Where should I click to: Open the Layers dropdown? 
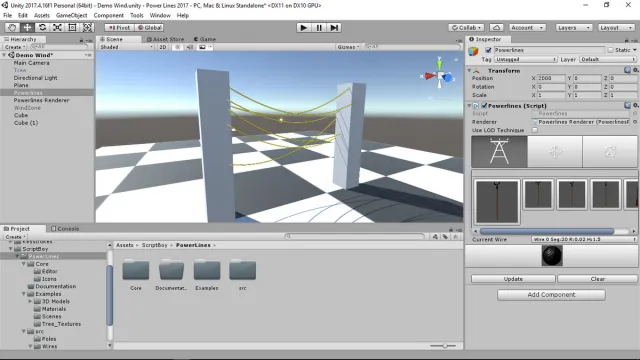point(573,27)
